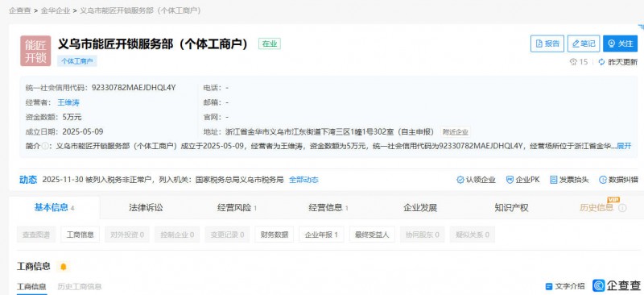This screenshot has width=644, height=295.
Task: Select the 企业年报 1 sub-item
Action: [321, 235]
